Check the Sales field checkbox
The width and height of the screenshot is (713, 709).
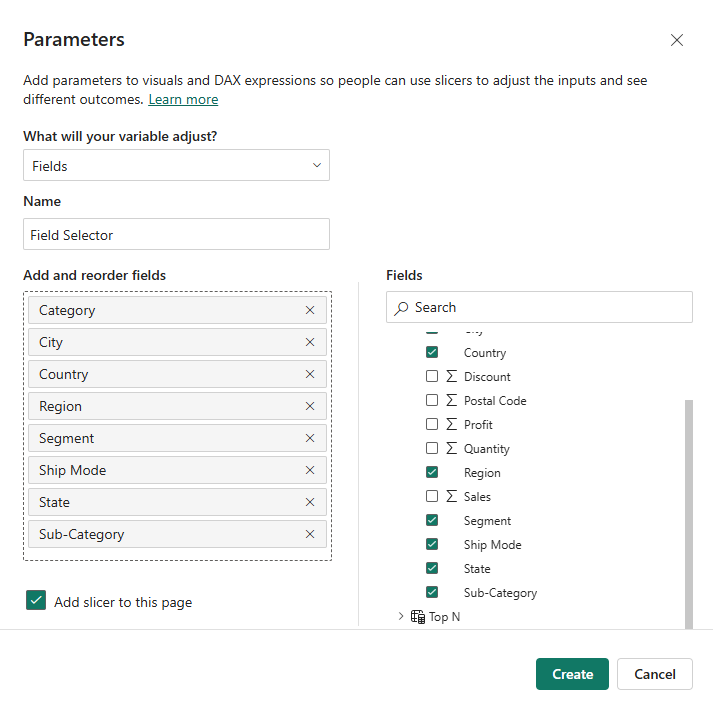tap(432, 496)
